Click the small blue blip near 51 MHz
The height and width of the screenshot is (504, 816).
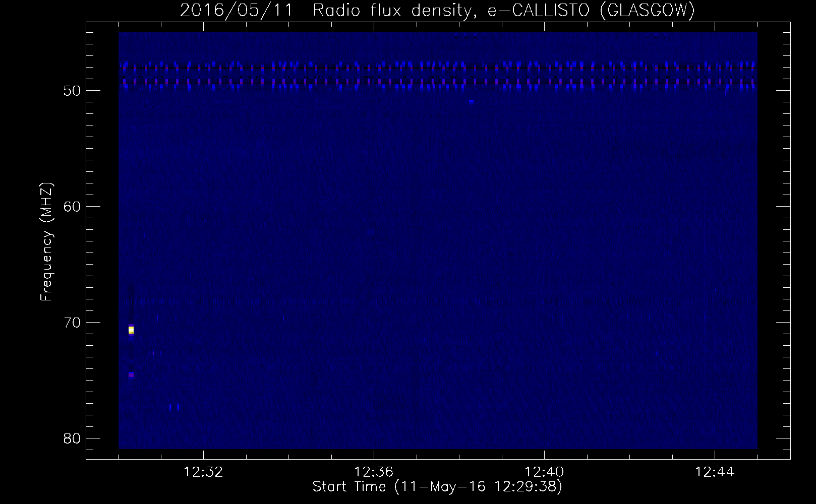point(472,101)
